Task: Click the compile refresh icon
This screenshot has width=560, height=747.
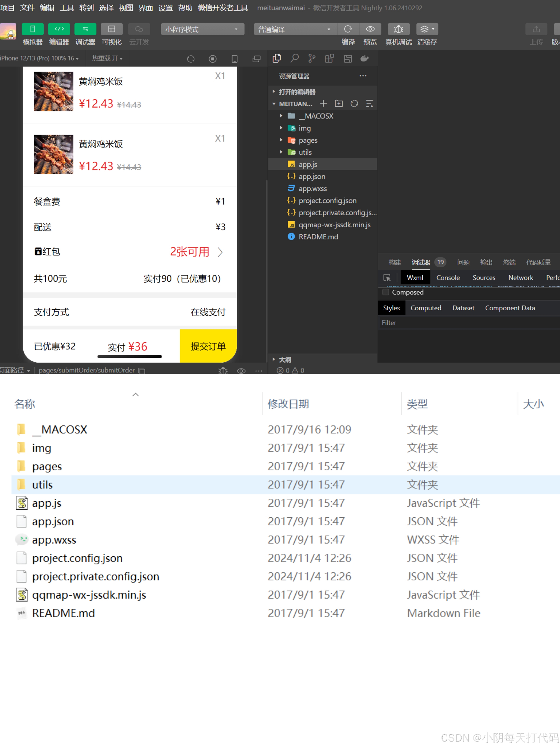Action: pos(348,29)
